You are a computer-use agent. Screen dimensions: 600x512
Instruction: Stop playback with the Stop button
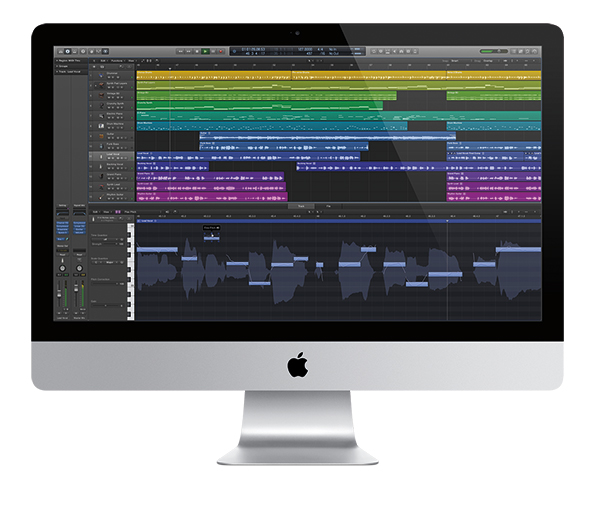(197, 51)
